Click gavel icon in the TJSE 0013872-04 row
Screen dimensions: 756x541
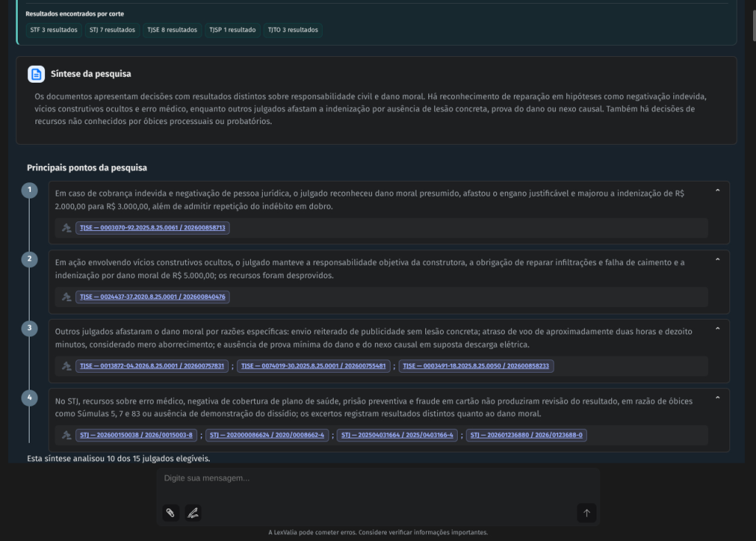(66, 366)
